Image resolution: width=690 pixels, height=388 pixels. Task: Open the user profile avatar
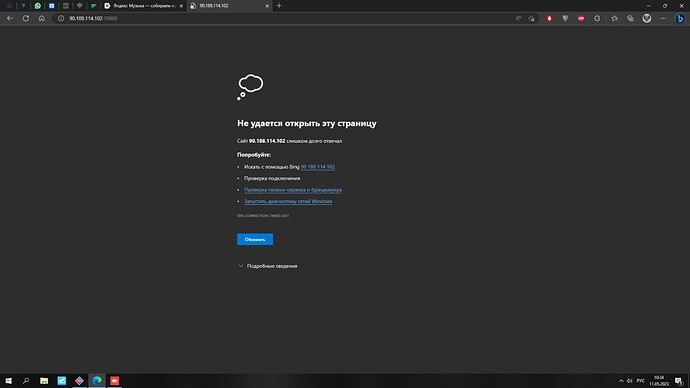point(647,18)
